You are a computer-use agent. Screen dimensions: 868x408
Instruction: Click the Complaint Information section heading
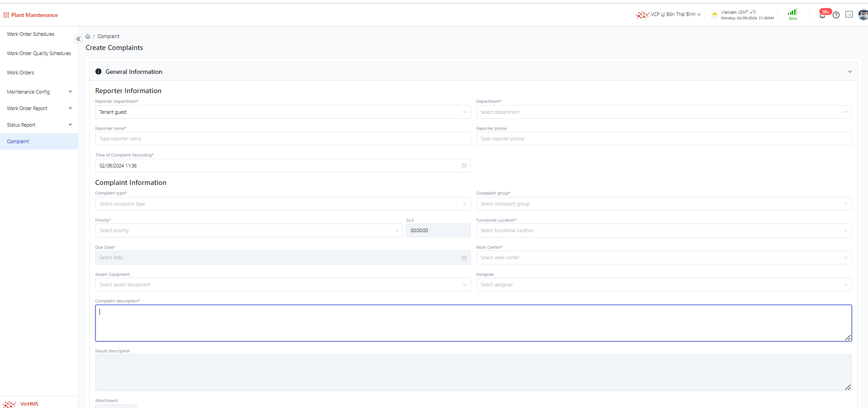tap(131, 183)
